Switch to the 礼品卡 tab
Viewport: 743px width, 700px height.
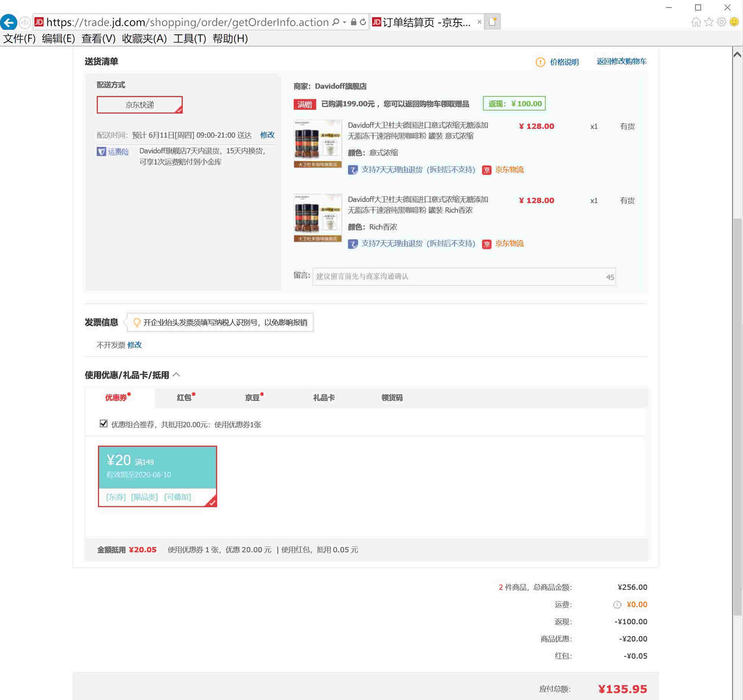[324, 397]
